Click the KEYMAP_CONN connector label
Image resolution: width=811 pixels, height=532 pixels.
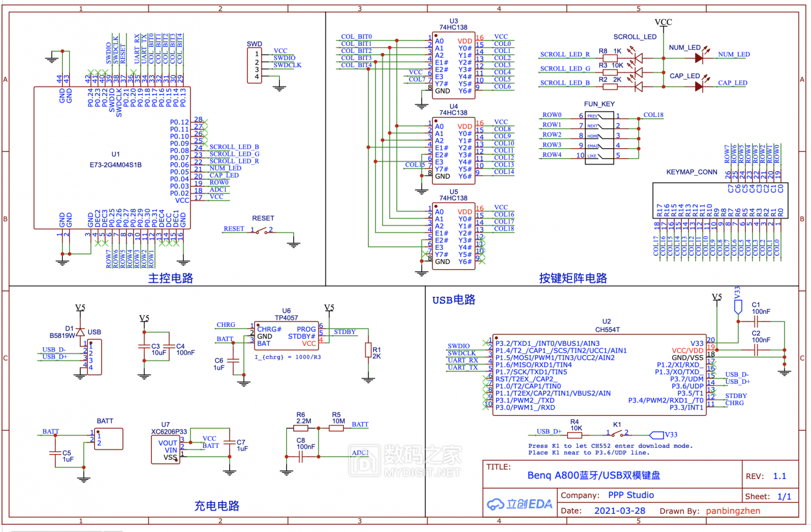point(692,172)
